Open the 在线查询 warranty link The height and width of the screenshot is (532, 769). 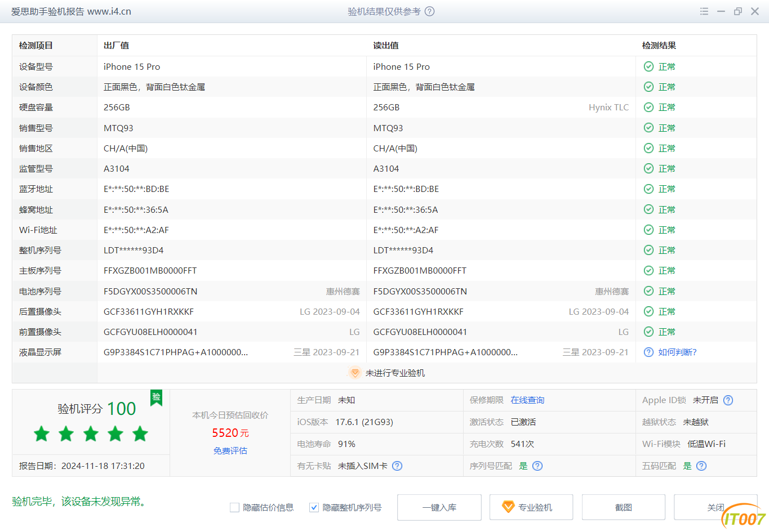tap(527, 400)
